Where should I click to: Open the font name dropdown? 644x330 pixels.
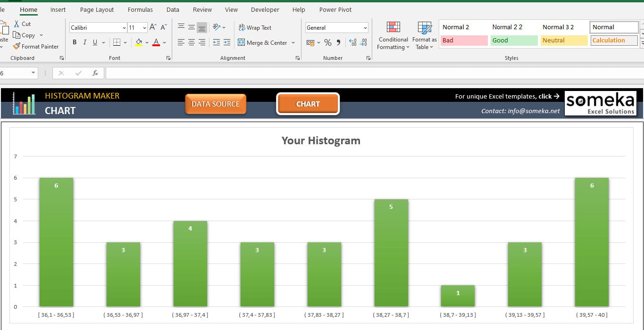coord(123,27)
